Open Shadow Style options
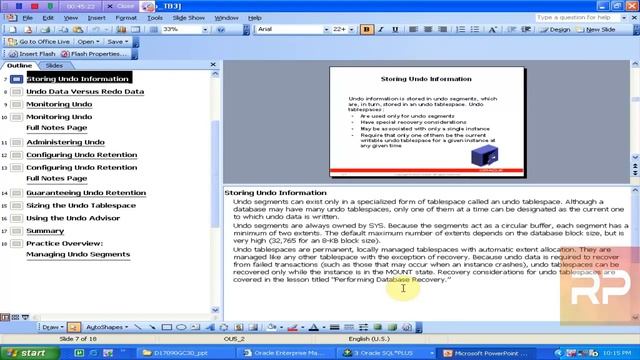 coord(378,327)
